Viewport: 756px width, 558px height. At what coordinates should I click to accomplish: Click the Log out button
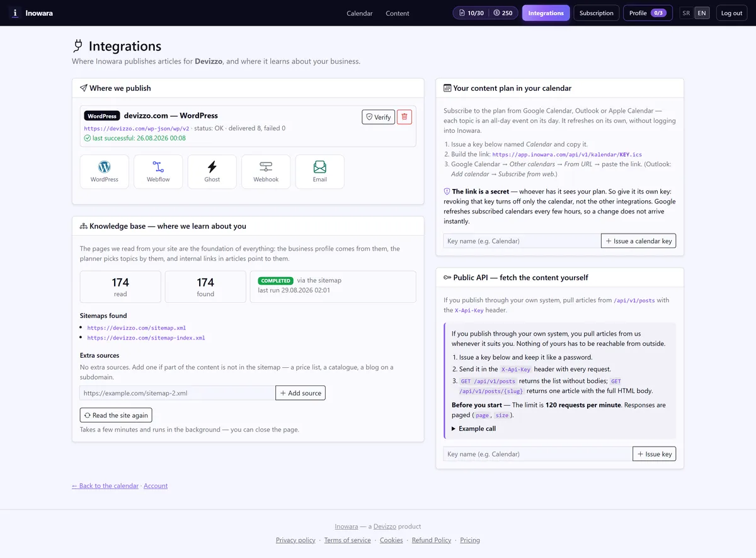(731, 13)
